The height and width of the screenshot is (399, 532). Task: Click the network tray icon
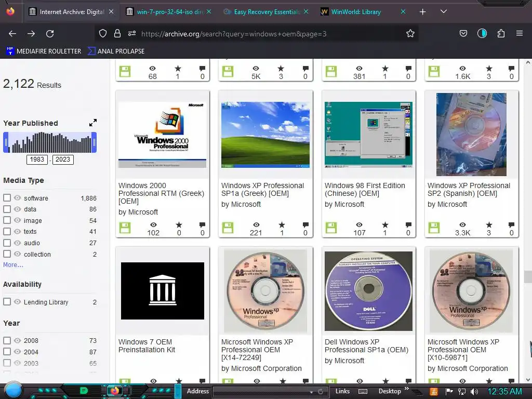(461, 392)
